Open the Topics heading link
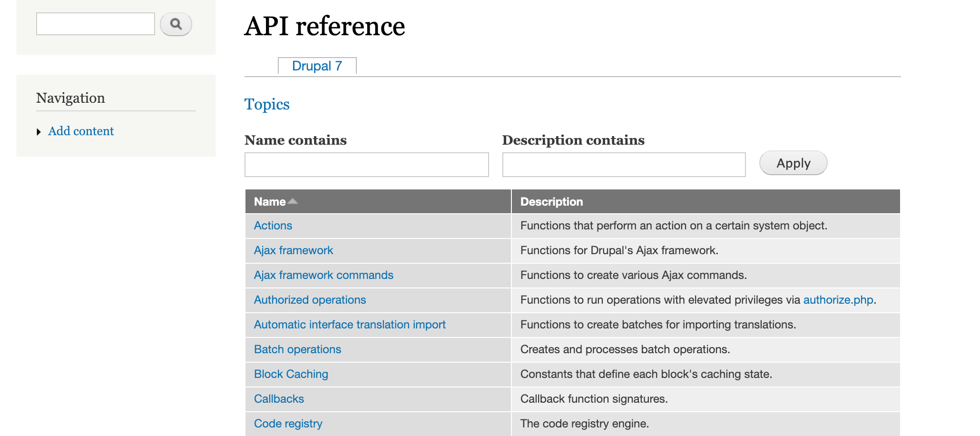 267,104
